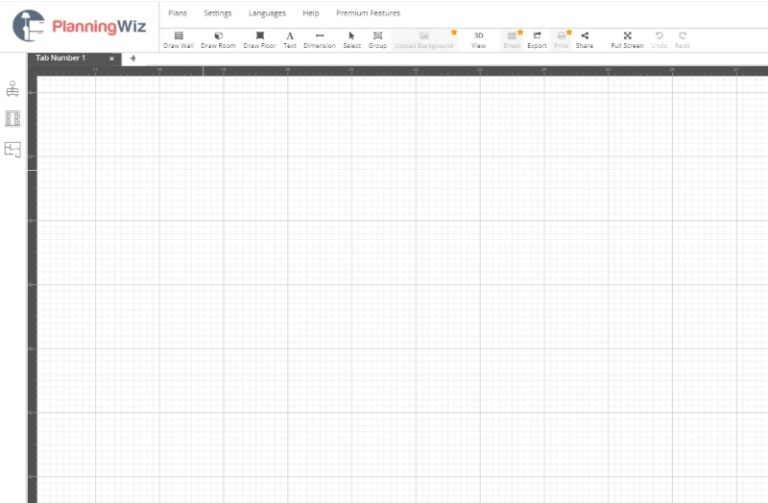Image resolution: width=768 pixels, height=503 pixels.
Task: Enter Full Screen mode
Action: [627, 40]
